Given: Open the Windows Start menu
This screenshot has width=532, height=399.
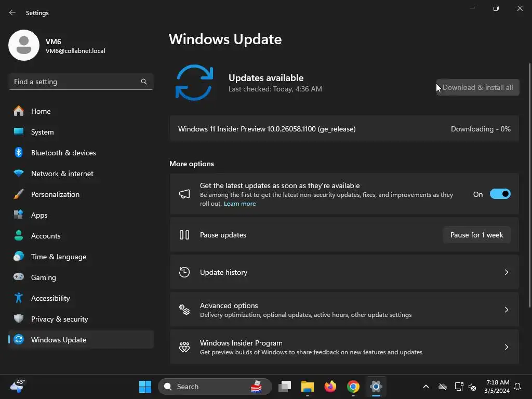Looking at the screenshot, I should tap(145, 387).
